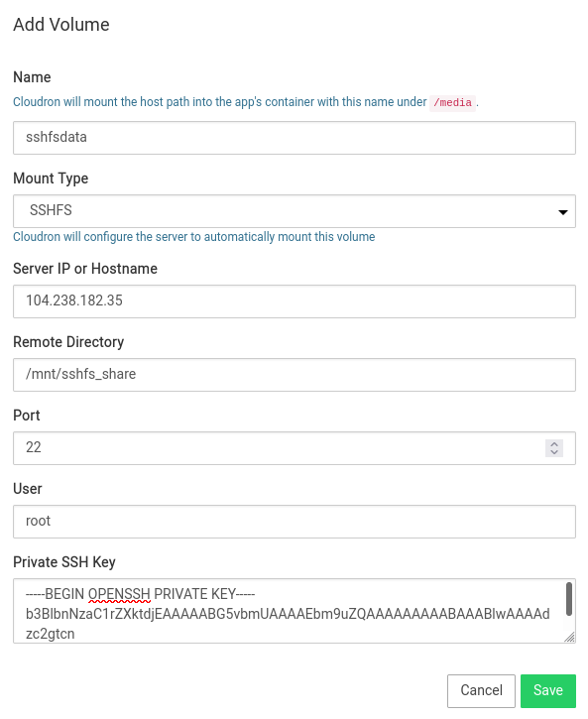Cancel adding the volume
Image resolution: width=588 pixels, height=719 pixels.
[481, 691]
